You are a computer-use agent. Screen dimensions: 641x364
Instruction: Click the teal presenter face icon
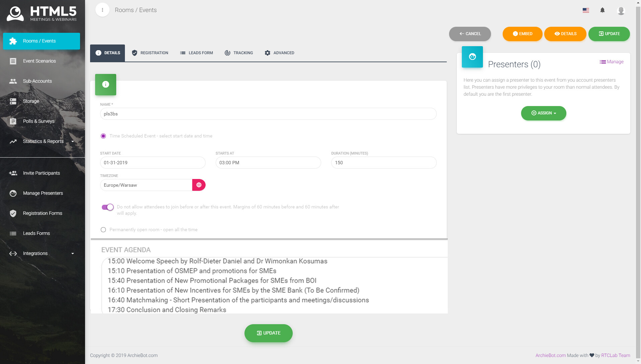(x=472, y=57)
